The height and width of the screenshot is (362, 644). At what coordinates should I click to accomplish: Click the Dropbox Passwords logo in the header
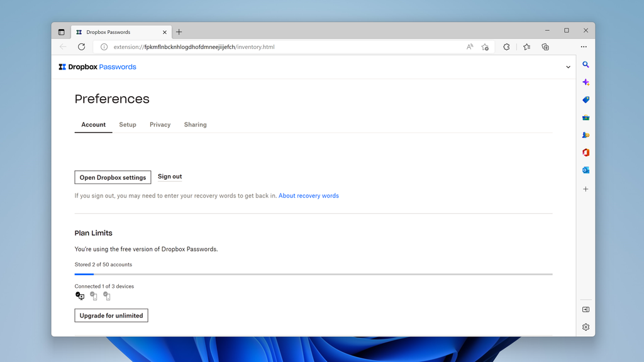click(x=97, y=66)
